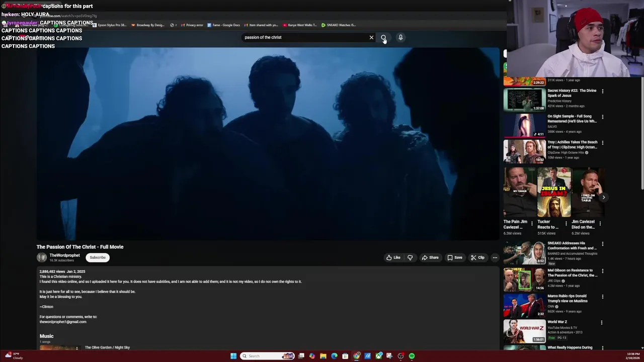This screenshot has width=644, height=362.
Task: Open 'World War Z' movie thumbnail
Action: [524, 331]
